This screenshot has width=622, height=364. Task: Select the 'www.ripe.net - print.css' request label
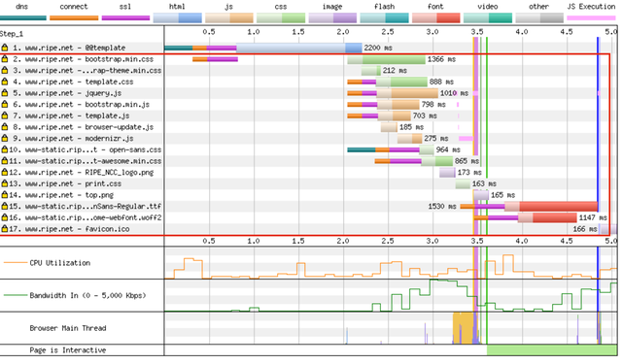(74, 183)
